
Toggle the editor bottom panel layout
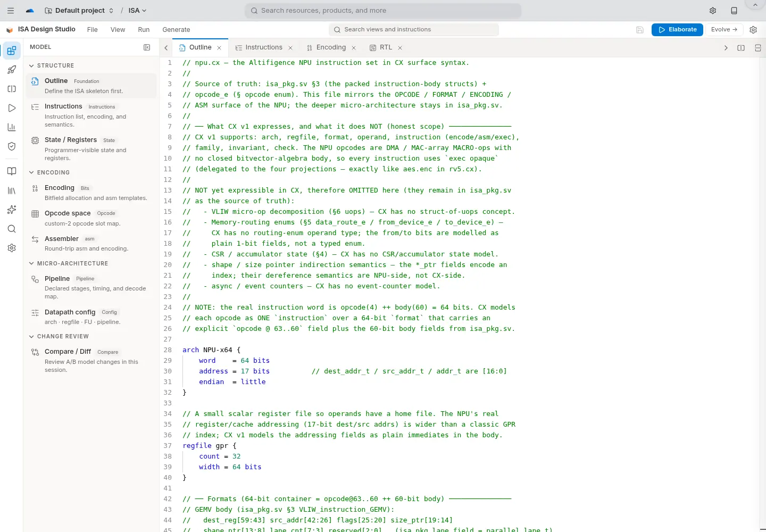758,48
